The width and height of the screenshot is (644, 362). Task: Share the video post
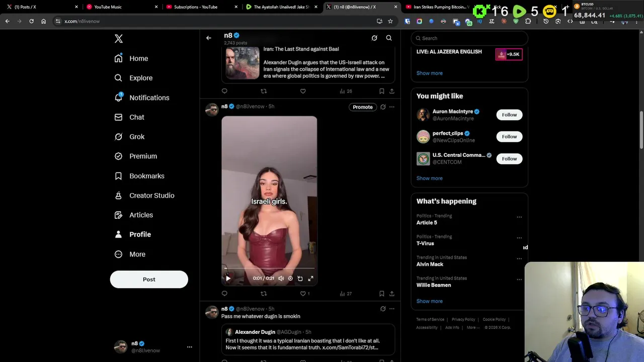click(392, 294)
